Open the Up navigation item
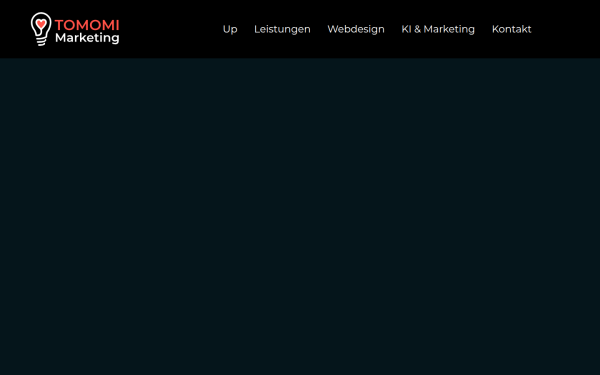The width and height of the screenshot is (600, 375). pyautogui.click(x=230, y=29)
